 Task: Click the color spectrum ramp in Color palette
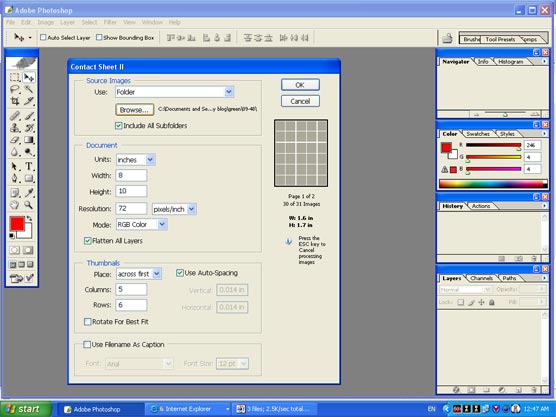click(493, 184)
